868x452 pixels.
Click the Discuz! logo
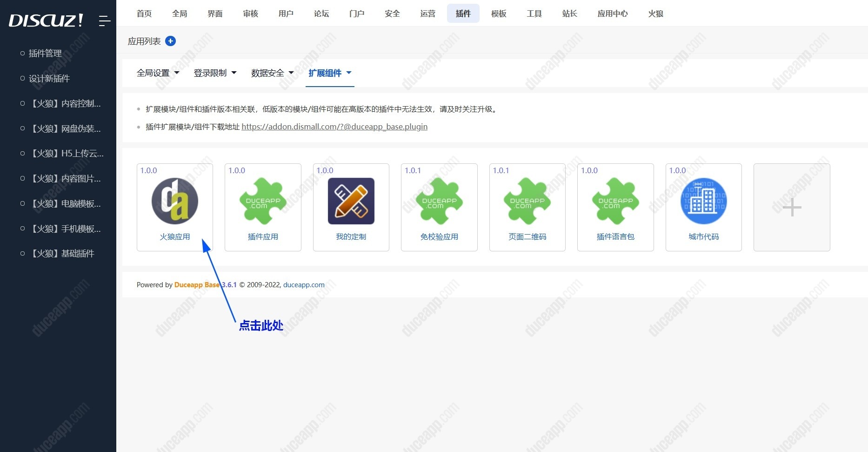click(x=46, y=20)
